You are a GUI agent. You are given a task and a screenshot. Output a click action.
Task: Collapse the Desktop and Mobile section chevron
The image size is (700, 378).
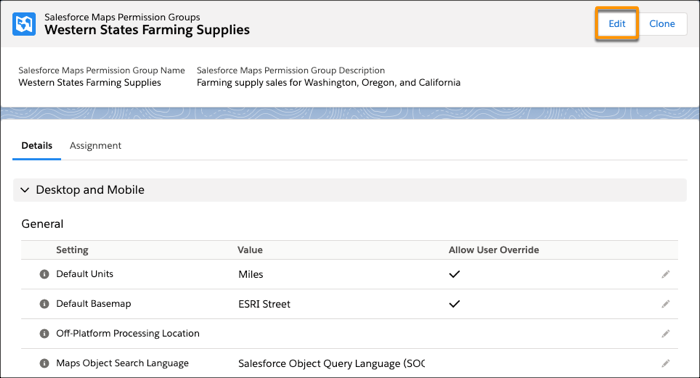[25, 190]
